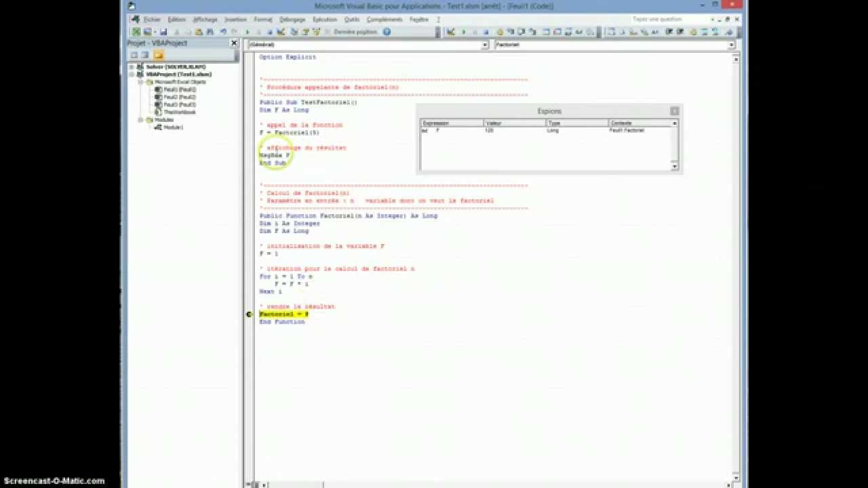Open the Outils menu
Image resolution: width=868 pixels, height=488 pixels.
(x=352, y=20)
